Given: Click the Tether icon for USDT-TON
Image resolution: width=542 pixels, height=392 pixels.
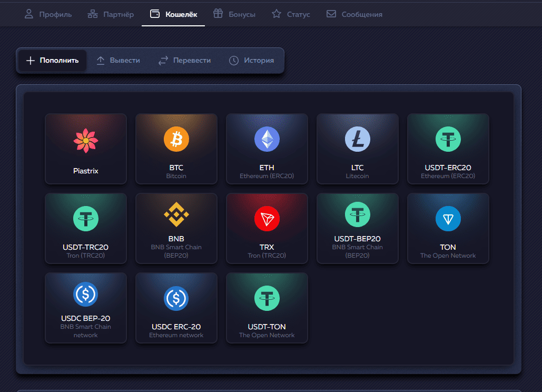Looking at the screenshot, I should click(267, 298).
